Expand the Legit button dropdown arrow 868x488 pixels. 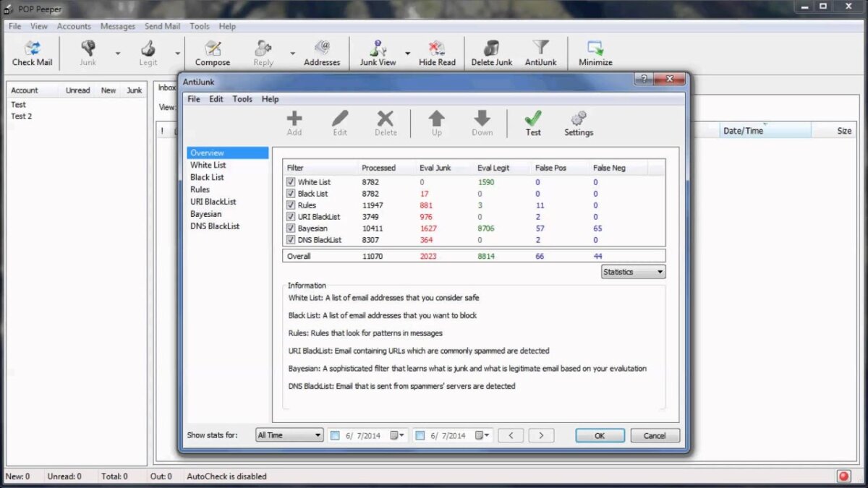(177, 53)
